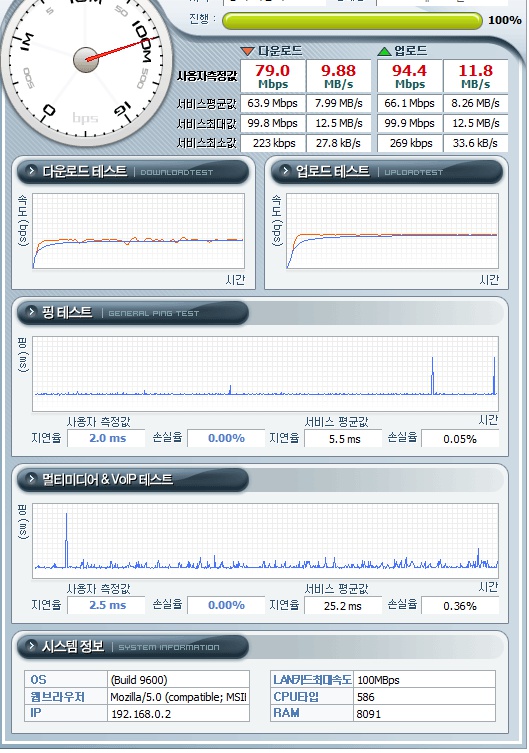Click the IP label cell
The height and width of the screenshot is (753, 529).
pos(66,713)
